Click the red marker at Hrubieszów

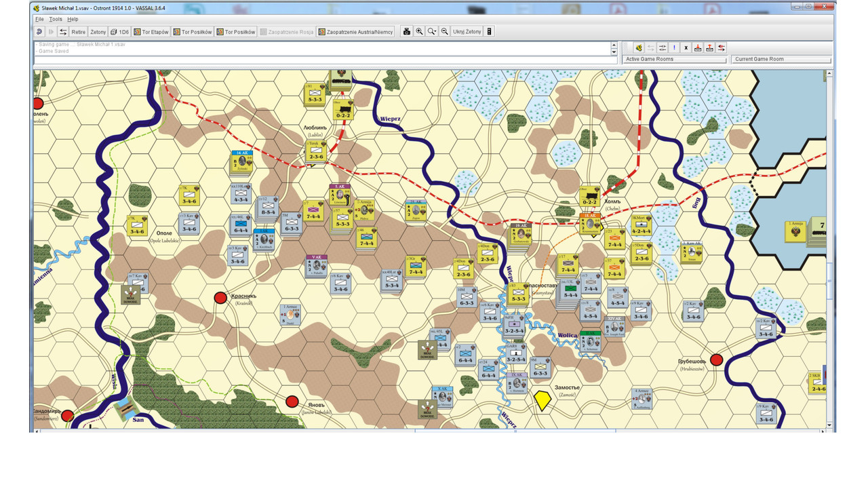pos(716,359)
